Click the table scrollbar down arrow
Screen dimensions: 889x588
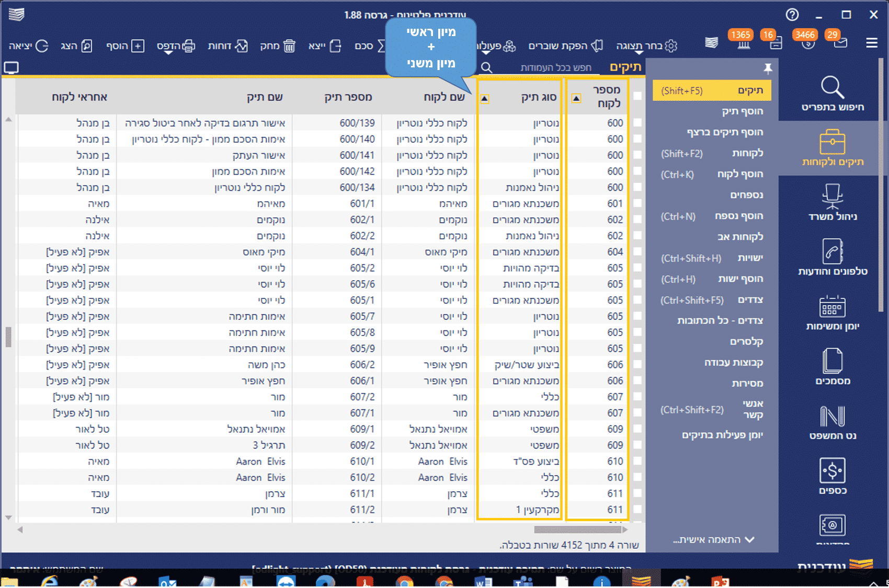point(8,517)
